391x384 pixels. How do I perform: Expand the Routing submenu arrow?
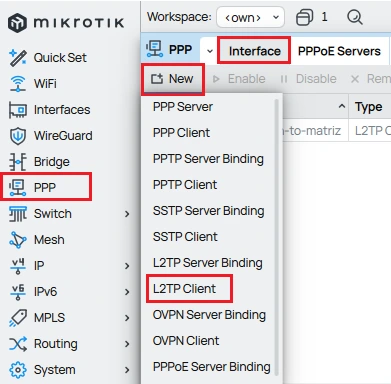pos(127,344)
